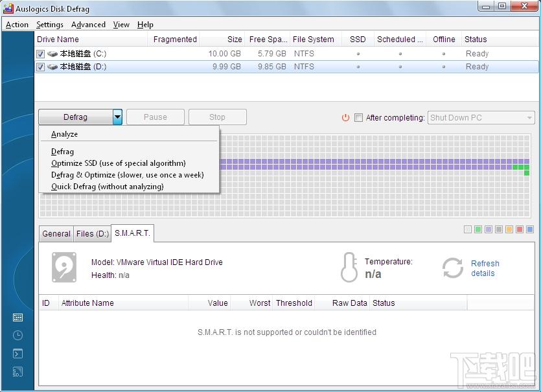541x392 pixels.
Task: Click the blue legend color swatch
Action: point(530,229)
